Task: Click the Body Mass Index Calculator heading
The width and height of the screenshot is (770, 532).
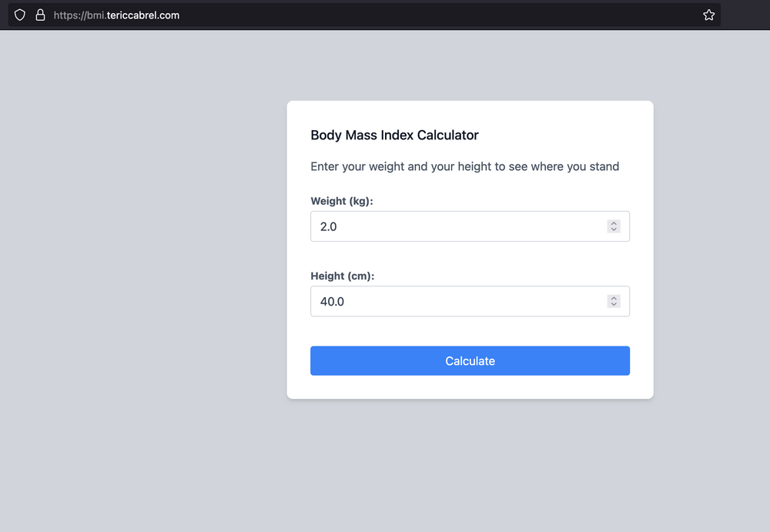Action: (394, 135)
